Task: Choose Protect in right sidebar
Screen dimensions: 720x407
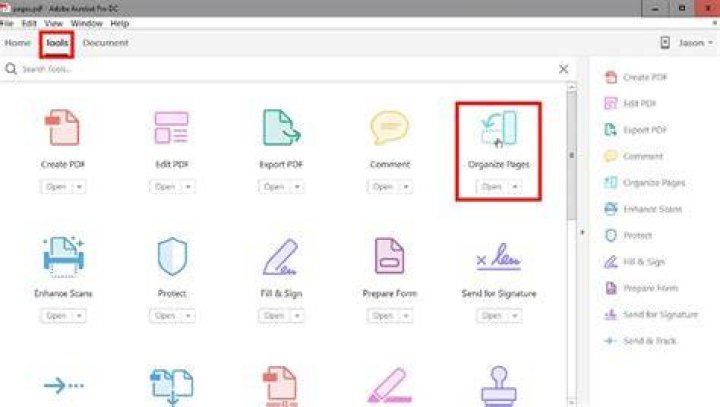Action: coord(628,236)
